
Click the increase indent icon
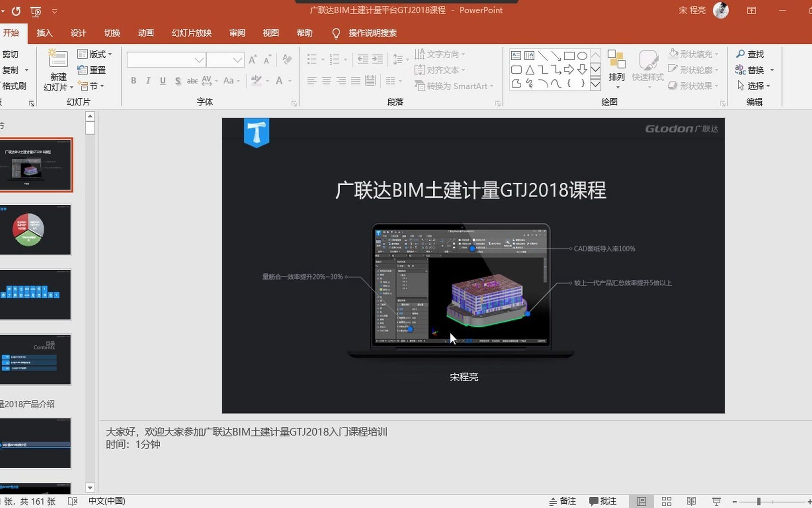(x=378, y=59)
